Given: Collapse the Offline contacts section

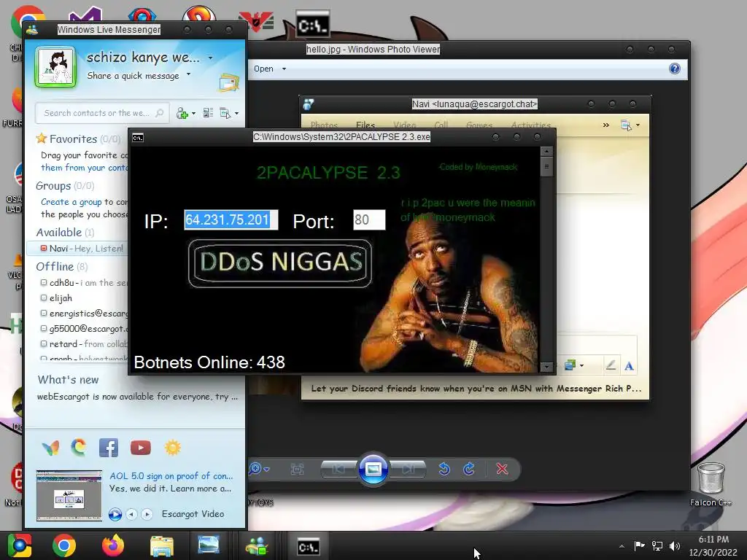Looking at the screenshot, I should click(x=61, y=267).
